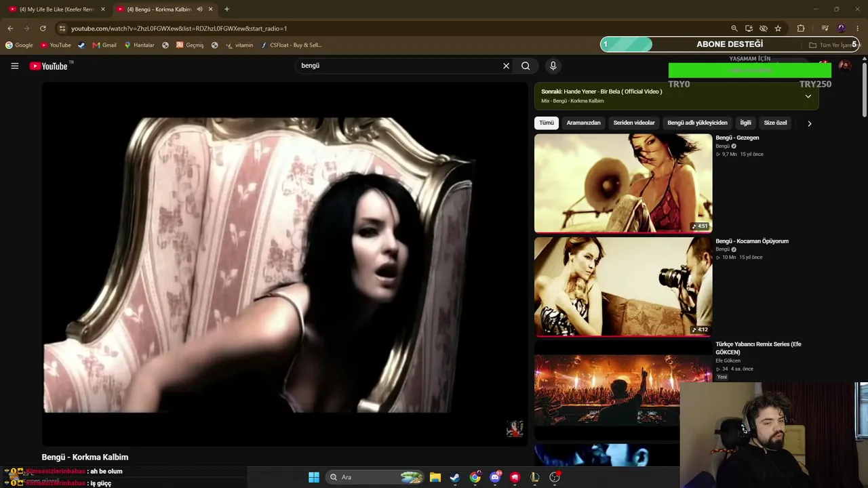This screenshot has height=488, width=868.
Task: Open the Windows Start menu
Action: [x=314, y=477]
